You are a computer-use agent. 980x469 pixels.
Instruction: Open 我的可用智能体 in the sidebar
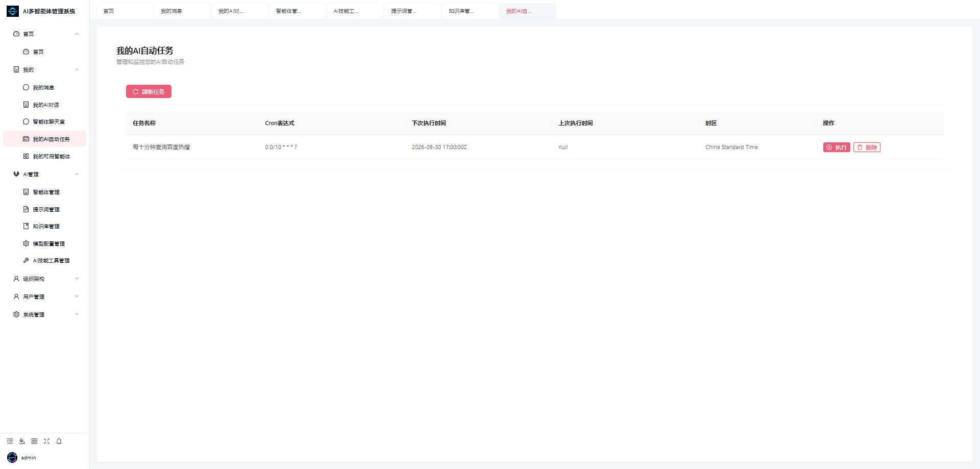point(44,156)
